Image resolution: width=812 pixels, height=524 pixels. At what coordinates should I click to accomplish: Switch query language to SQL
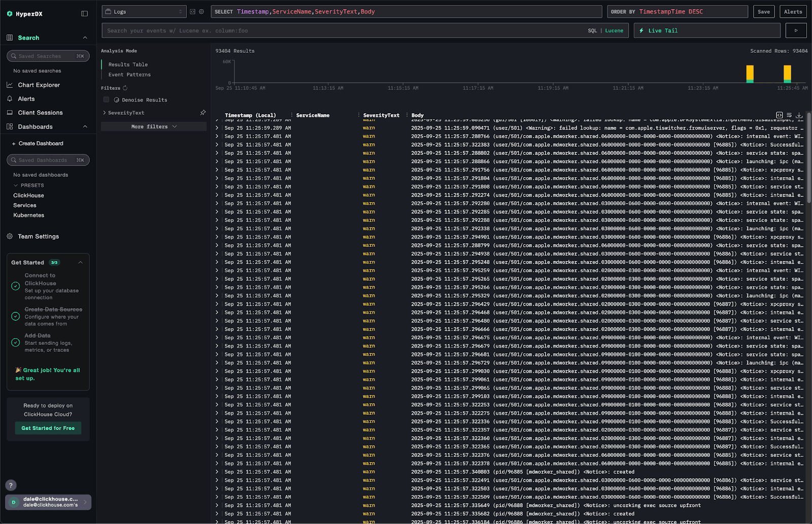(592, 30)
